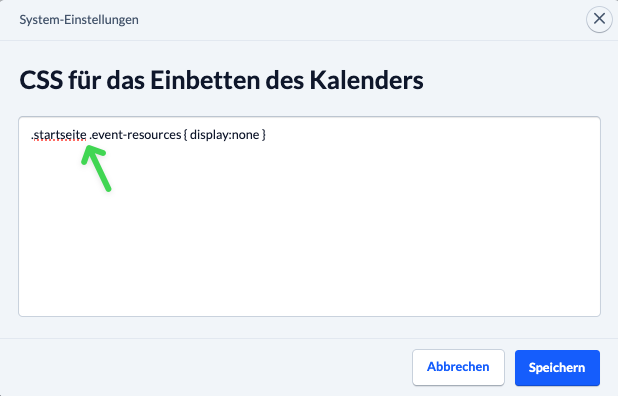This screenshot has width=618, height=396.
Task: Place cursor in the misspelled word startseite
Action: pos(60,135)
